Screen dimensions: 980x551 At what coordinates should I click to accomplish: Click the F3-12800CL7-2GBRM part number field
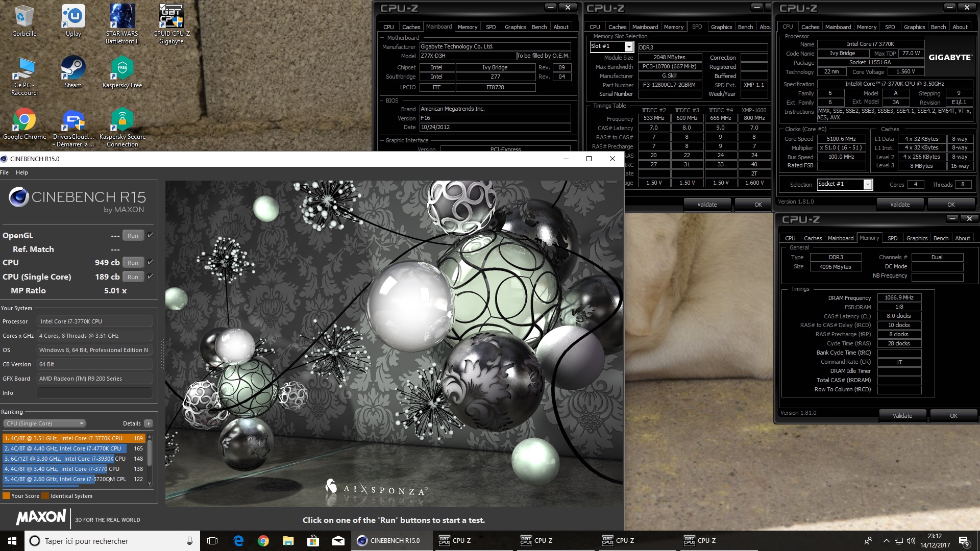point(670,85)
